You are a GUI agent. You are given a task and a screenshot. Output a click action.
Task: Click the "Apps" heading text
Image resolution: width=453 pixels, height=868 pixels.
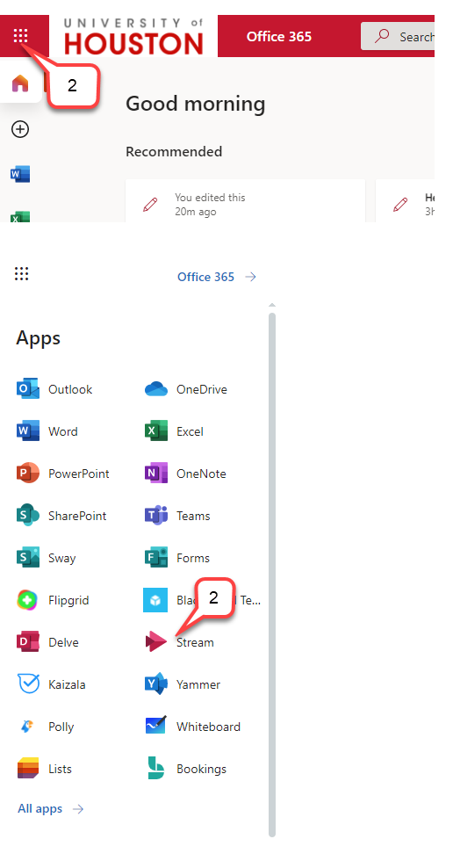(x=38, y=338)
